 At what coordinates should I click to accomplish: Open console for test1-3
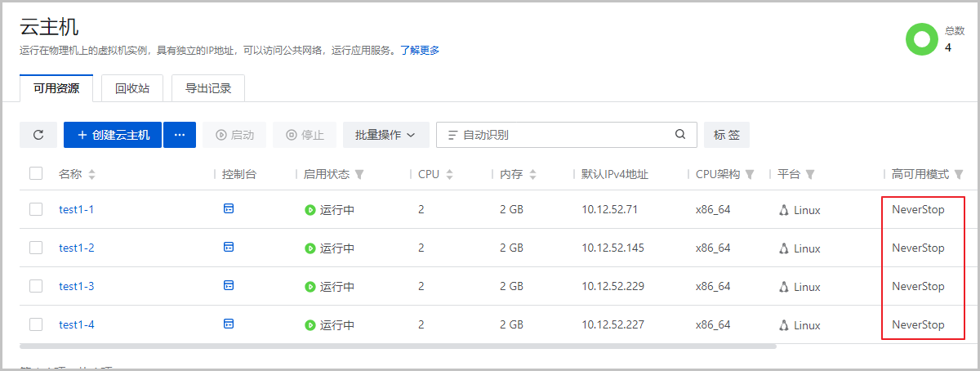pyautogui.click(x=229, y=286)
